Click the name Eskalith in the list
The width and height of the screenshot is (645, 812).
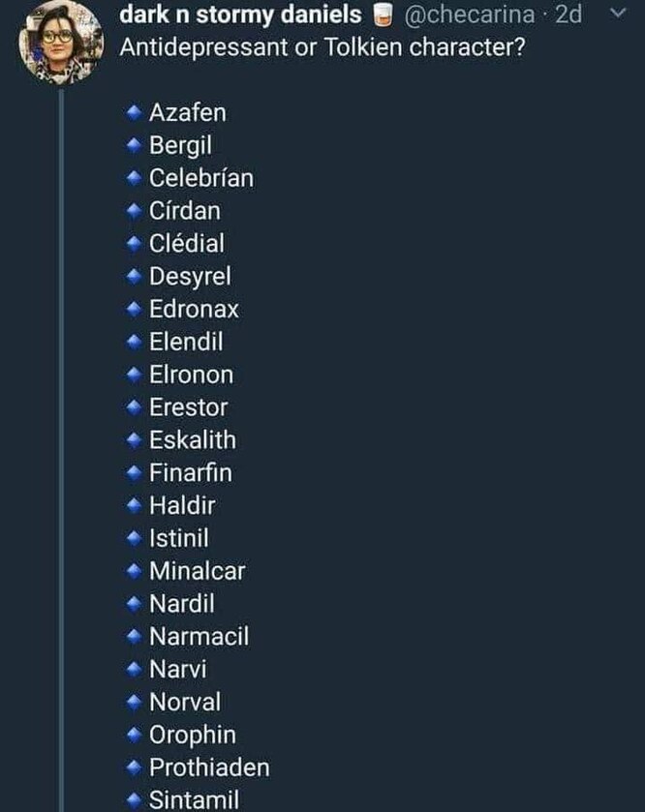(192, 440)
